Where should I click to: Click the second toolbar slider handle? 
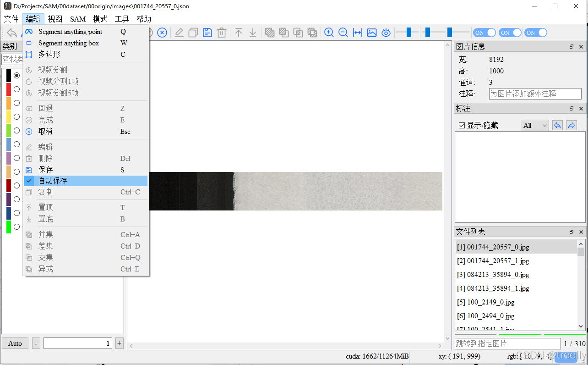tap(428, 32)
